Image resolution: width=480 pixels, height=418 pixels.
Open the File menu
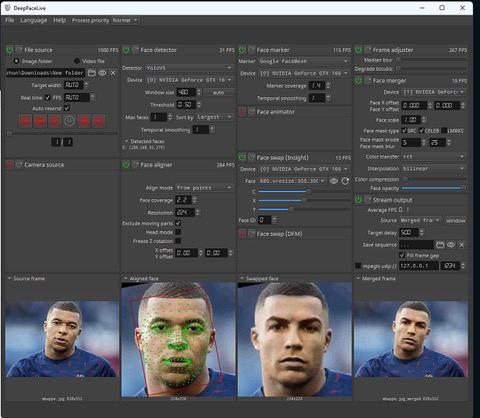10,20
